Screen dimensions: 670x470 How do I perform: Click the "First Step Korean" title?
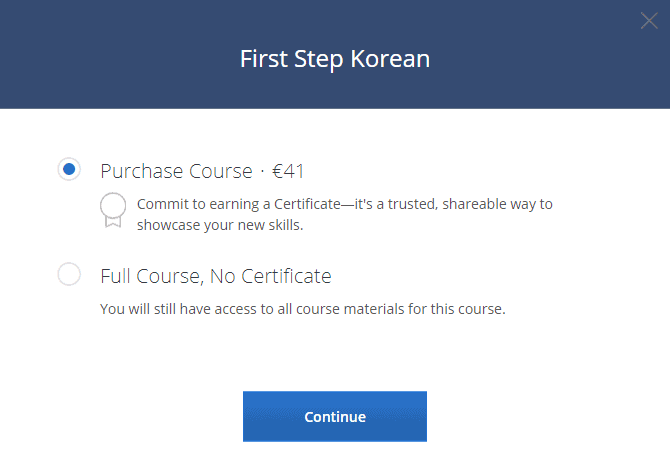coord(334,59)
